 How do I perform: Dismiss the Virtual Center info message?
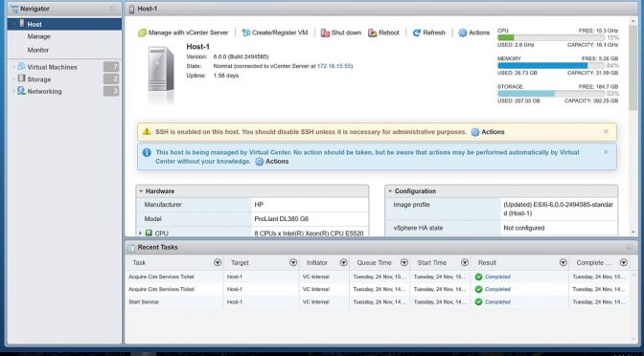(606, 152)
